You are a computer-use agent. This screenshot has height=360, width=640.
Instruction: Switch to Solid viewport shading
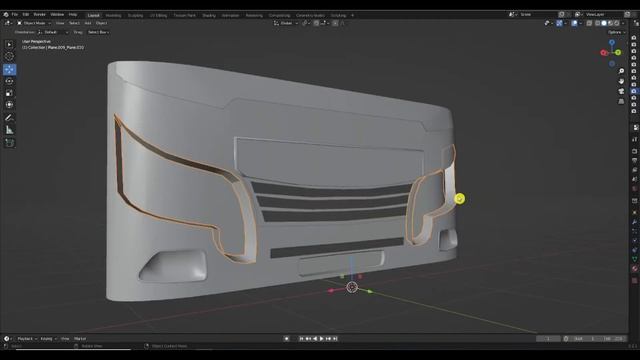(604, 23)
